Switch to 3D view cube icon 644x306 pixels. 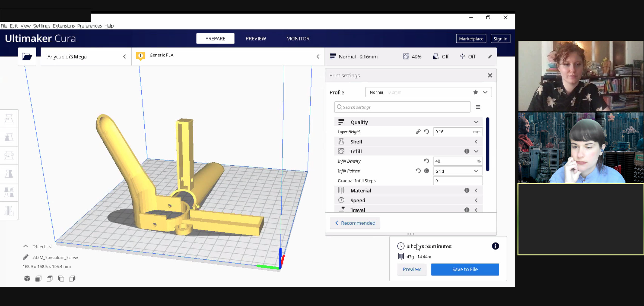pyautogui.click(x=27, y=278)
